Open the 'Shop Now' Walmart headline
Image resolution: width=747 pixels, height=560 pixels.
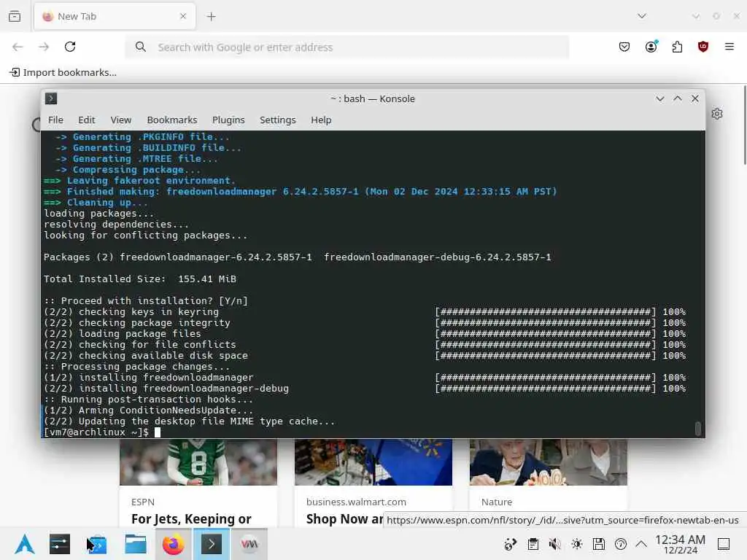[345, 519]
